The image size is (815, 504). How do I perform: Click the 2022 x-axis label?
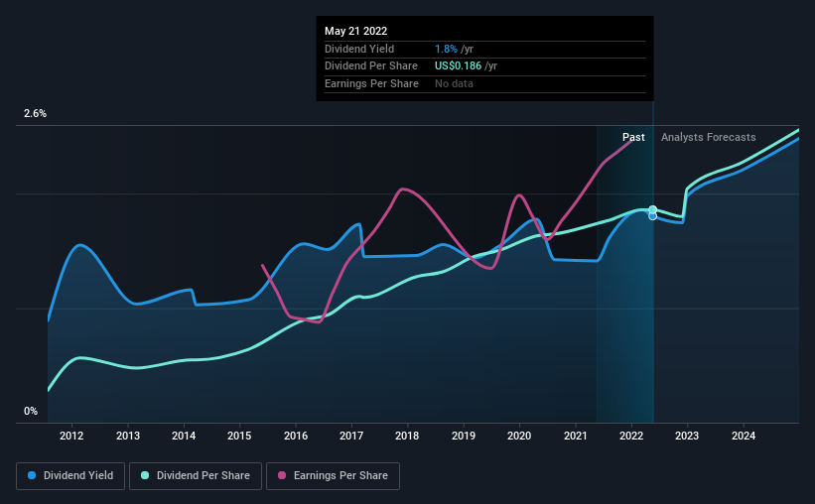pos(631,436)
